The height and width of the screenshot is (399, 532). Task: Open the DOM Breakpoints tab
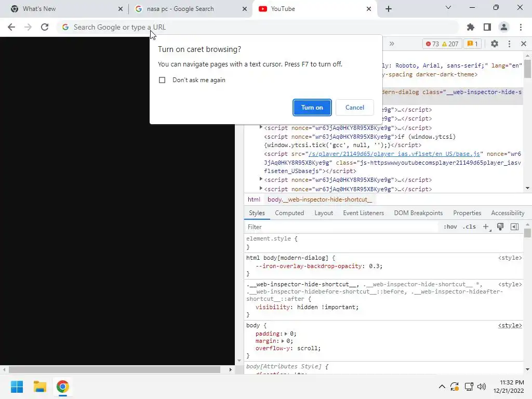point(418,213)
